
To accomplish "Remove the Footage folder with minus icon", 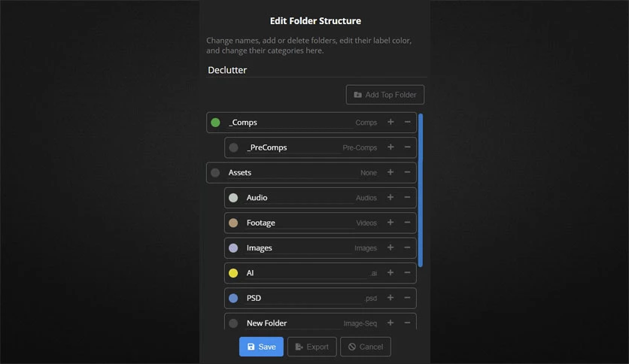I will (x=407, y=223).
